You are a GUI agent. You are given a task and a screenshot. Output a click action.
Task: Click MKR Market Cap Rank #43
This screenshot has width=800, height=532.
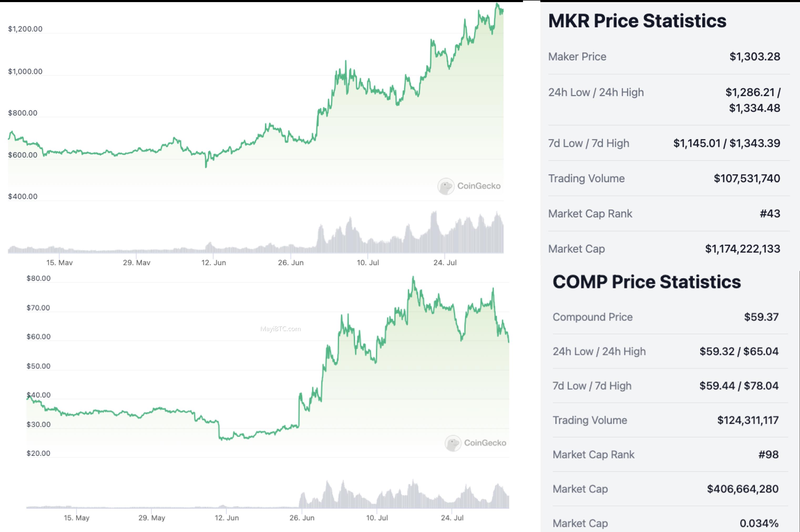(770, 214)
